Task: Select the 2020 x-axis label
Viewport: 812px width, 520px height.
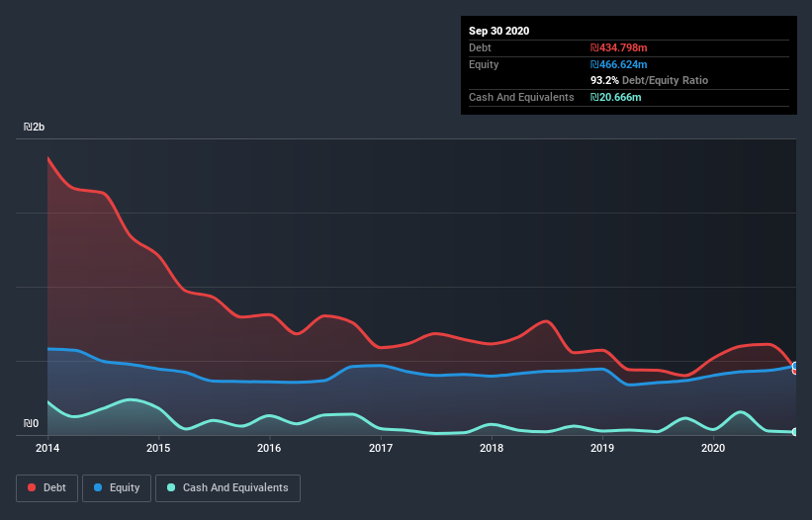Action: [x=713, y=448]
